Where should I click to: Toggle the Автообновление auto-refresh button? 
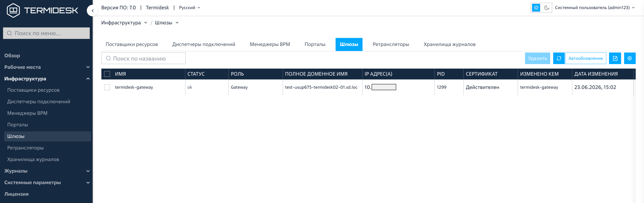[x=586, y=58]
